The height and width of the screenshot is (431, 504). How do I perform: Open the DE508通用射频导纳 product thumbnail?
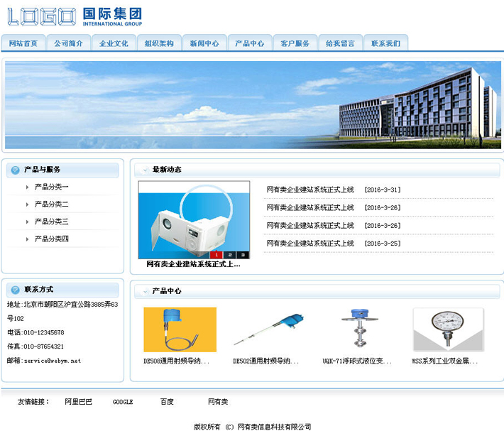(170, 329)
